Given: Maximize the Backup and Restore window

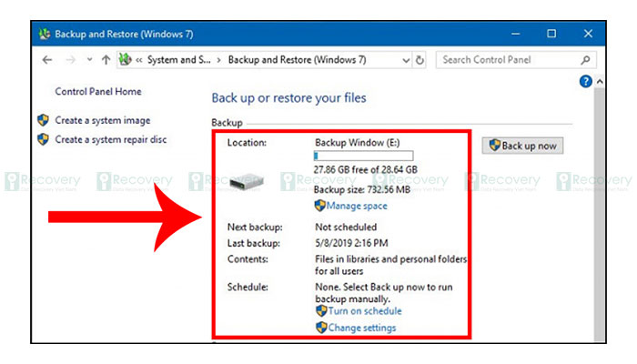Looking at the screenshot, I should click(551, 34).
